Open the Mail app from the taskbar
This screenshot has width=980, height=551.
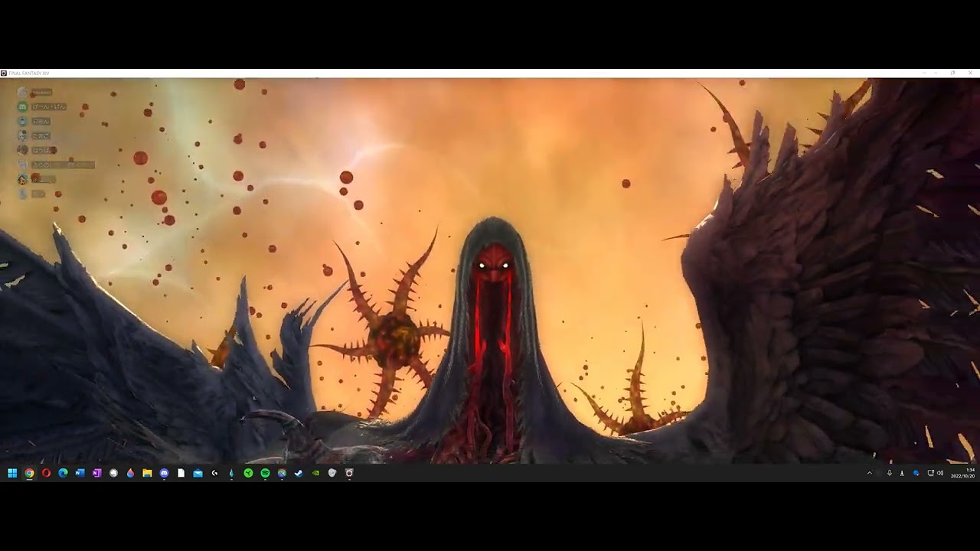coord(198,473)
